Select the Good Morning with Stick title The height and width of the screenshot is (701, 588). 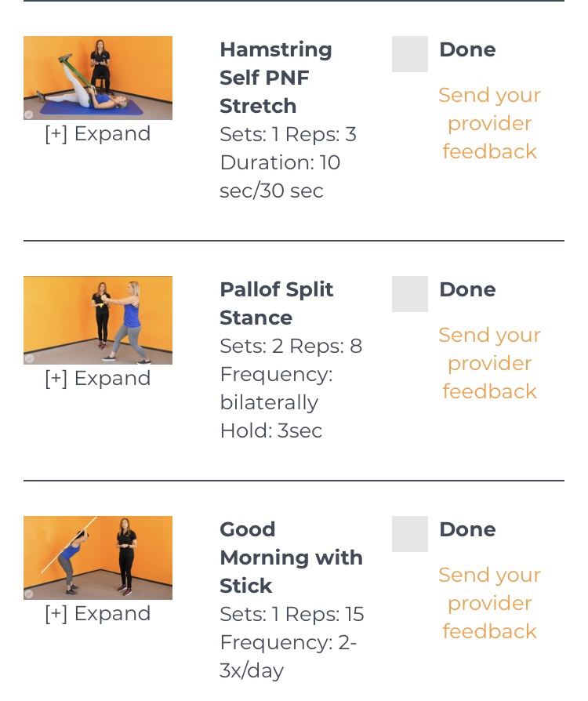[291, 558]
